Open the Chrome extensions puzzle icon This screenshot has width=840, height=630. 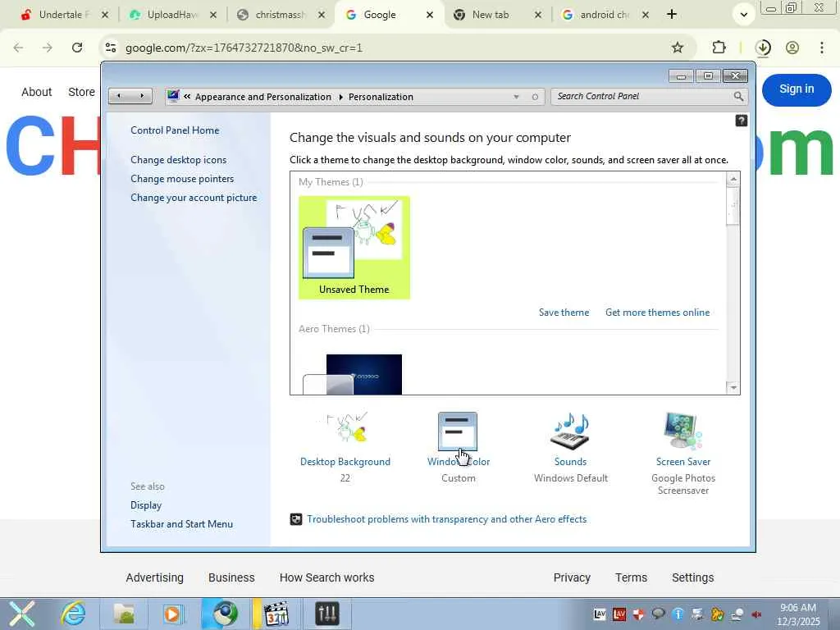(719, 48)
